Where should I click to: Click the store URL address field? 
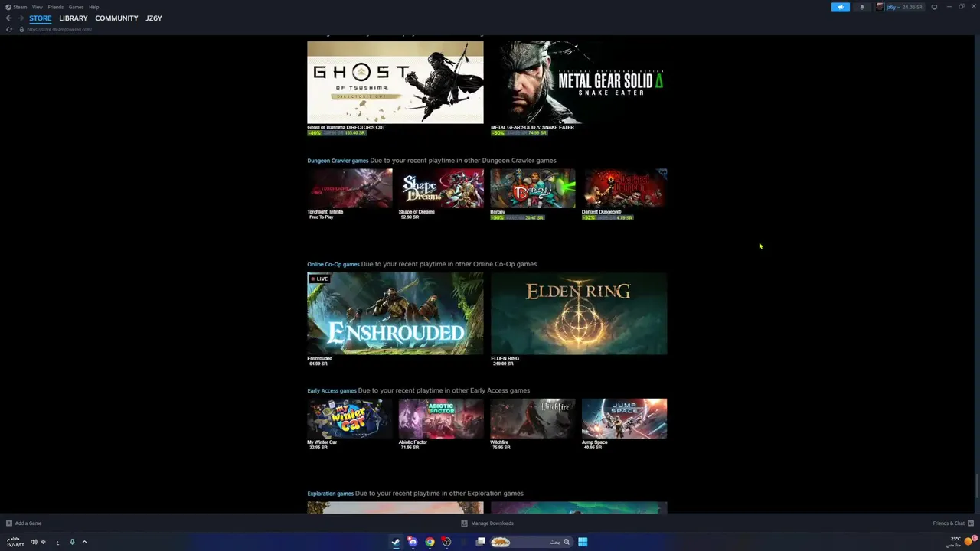tap(60, 29)
